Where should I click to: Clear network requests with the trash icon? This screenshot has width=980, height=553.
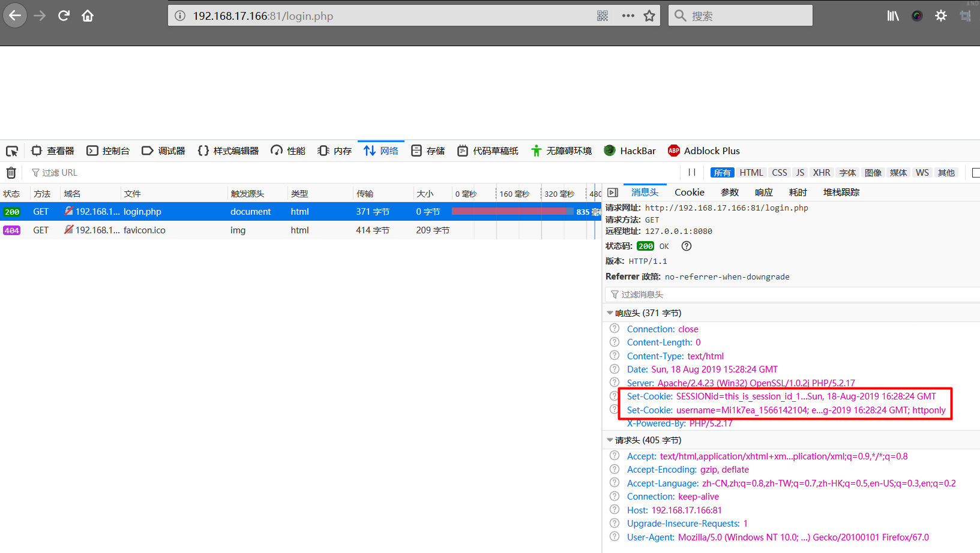coord(11,173)
